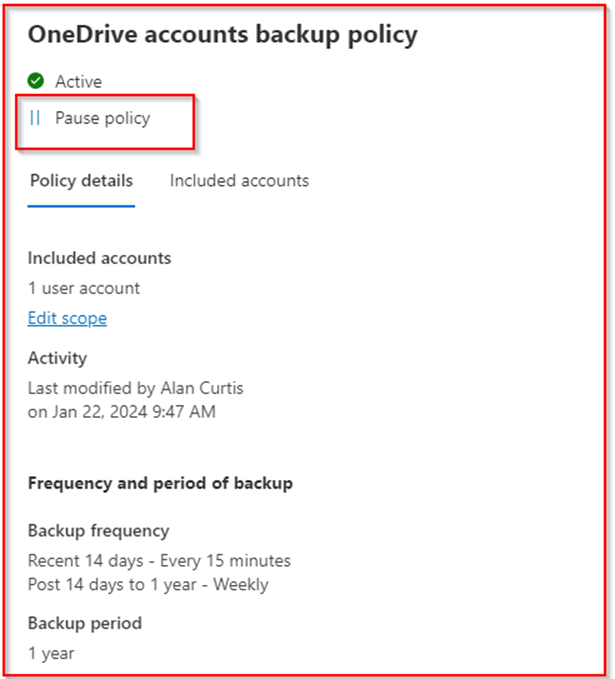This screenshot has width=615, height=679.
Task: Click the Recent 14 days frequency line
Action: (x=159, y=561)
